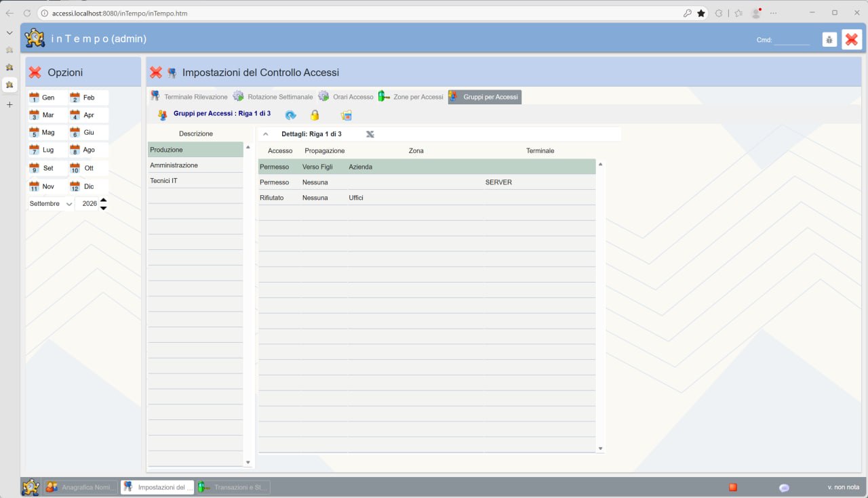The height and width of the screenshot is (498, 868).
Task: Open the Settembre month dropdown
Action: coord(51,203)
